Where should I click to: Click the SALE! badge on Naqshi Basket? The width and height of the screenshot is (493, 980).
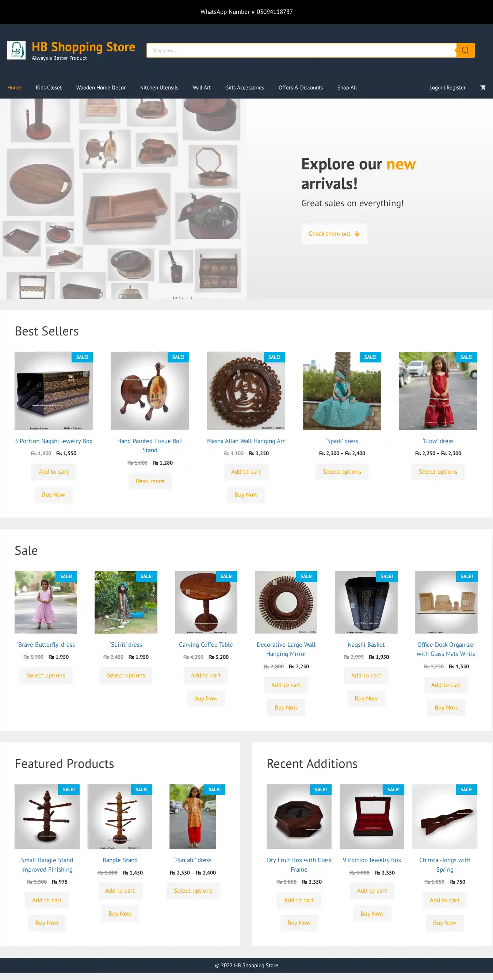point(387,576)
